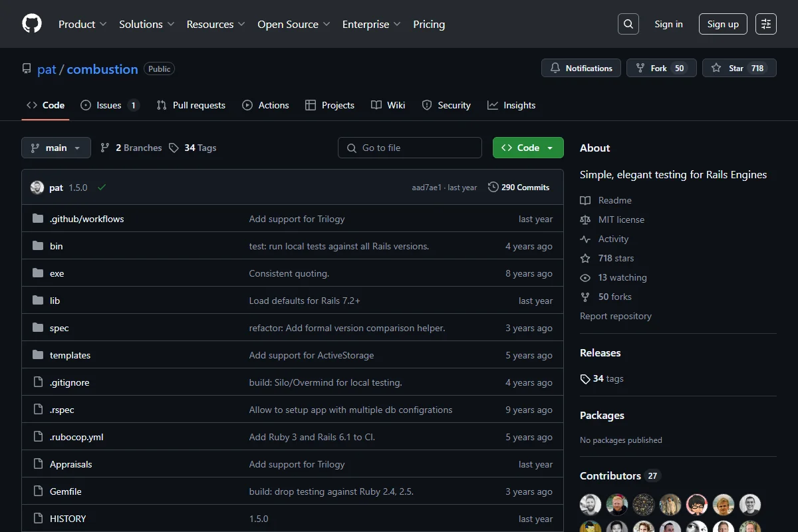
Task: Open the search magnifier icon
Action: [628, 24]
